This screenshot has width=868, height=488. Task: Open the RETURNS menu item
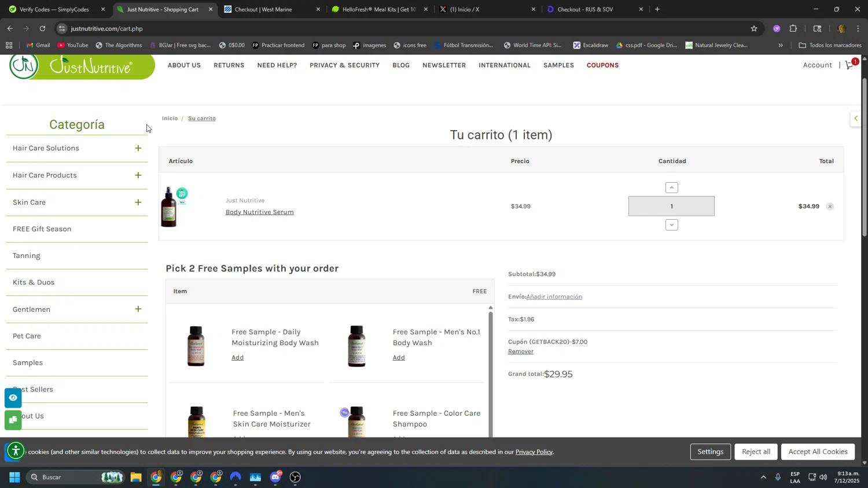pos(229,65)
